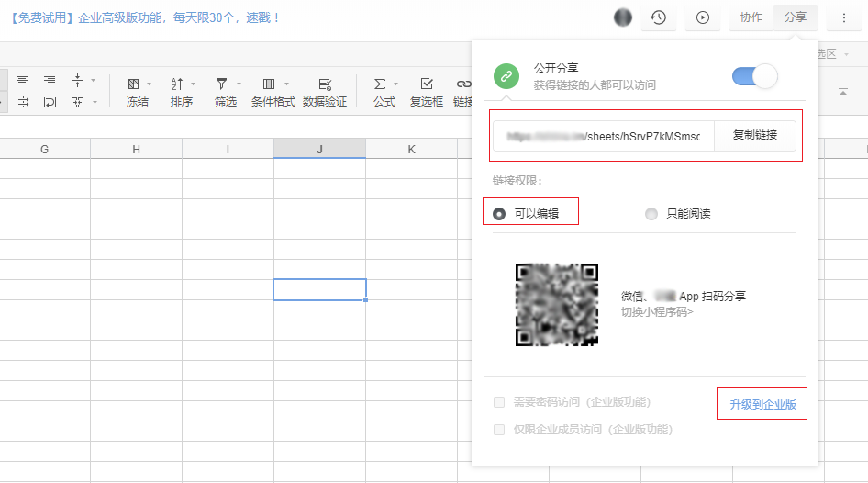Click the wrap text icon
Screen dimensions: 868x483
50,102
